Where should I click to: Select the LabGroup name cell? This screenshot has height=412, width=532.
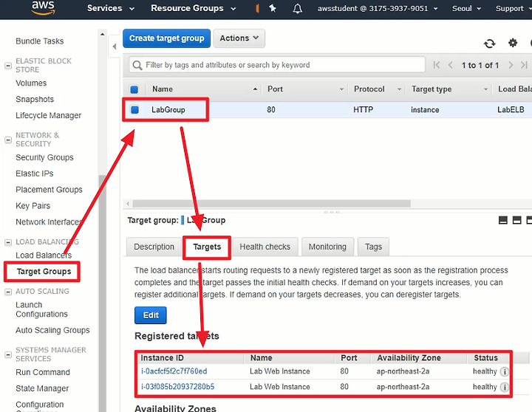[x=168, y=110]
